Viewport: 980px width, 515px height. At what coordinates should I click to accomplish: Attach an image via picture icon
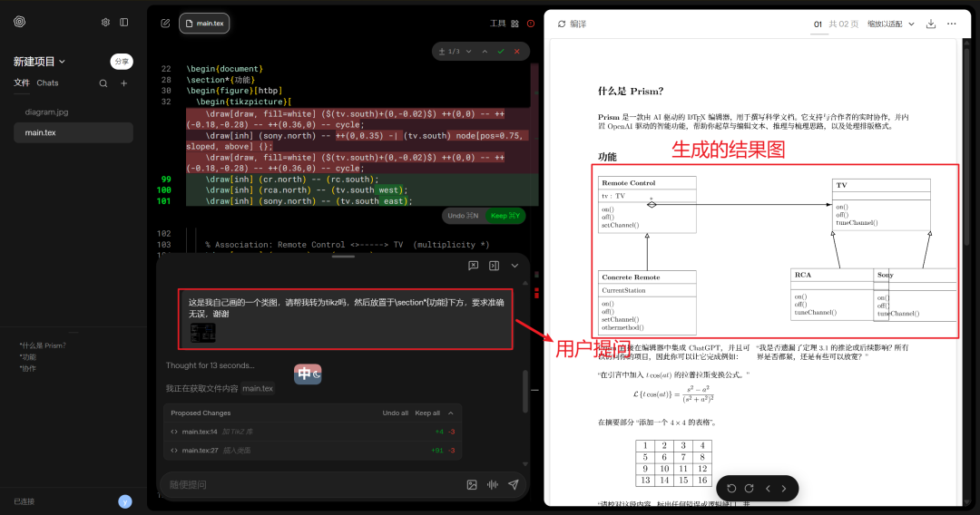pyautogui.click(x=472, y=485)
